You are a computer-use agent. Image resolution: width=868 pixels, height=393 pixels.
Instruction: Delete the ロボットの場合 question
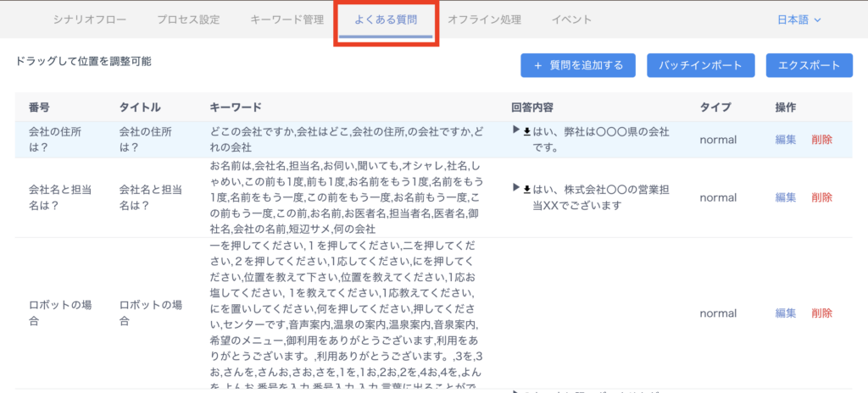[x=821, y=313]
